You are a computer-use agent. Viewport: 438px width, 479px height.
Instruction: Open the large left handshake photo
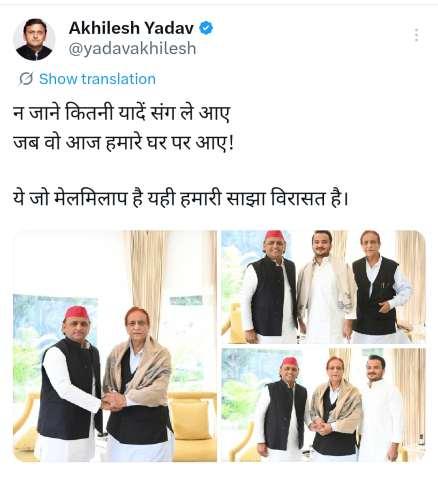[x=115, y=346]
